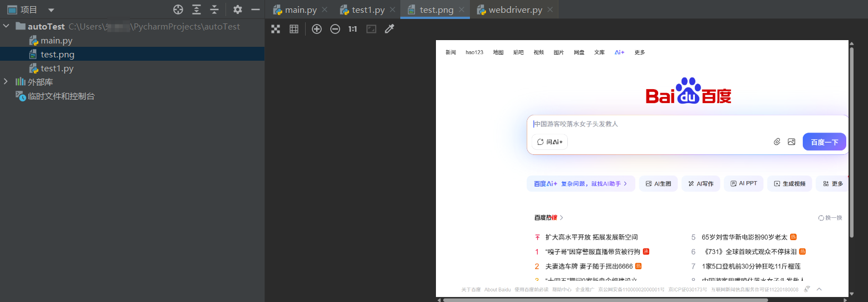Open project panel settings gear

238,9
